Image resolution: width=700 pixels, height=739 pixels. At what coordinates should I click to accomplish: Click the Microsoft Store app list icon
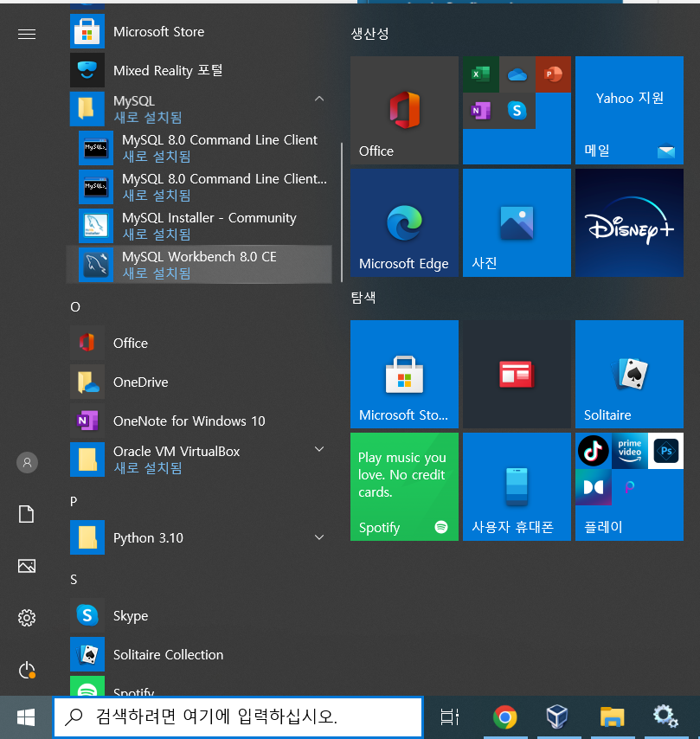click(x=87, y=31)
